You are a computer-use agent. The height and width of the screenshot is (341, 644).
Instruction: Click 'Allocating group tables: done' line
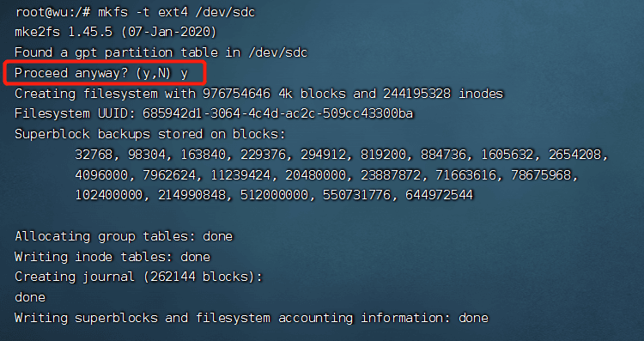pyautogui.click(x=124, y=237)
